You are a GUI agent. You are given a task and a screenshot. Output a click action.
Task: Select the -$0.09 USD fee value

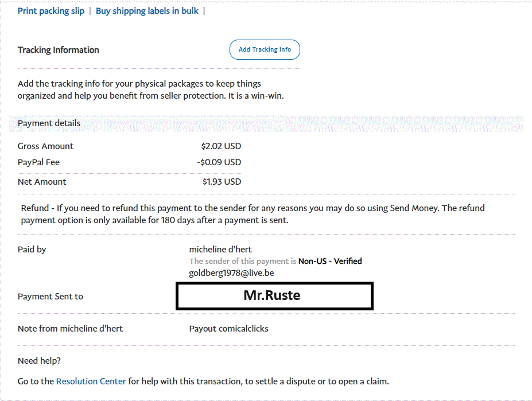pyautogui.click(x=219, y=162)
